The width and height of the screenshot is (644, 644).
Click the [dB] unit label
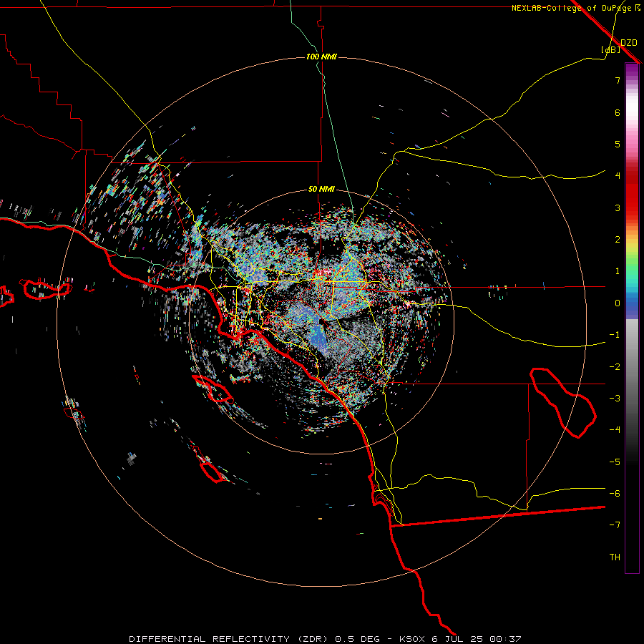click(x=610, y=49)
